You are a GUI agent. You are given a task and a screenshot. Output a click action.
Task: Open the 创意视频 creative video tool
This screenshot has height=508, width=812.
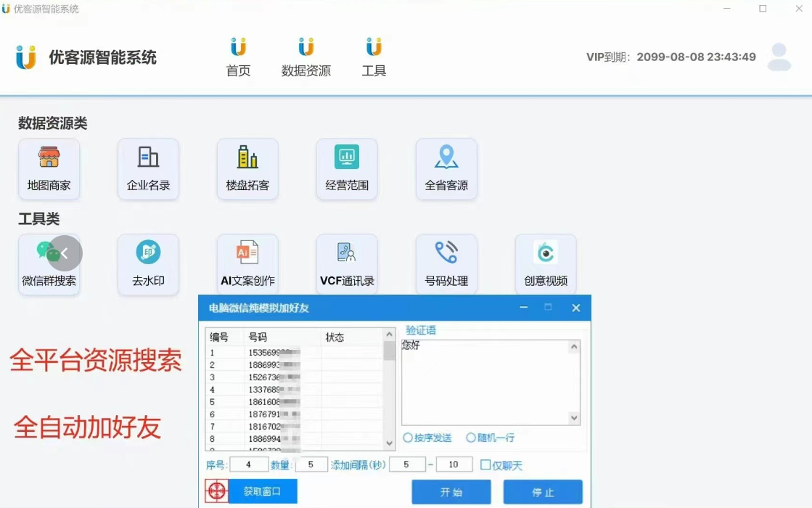pos(546,264)
